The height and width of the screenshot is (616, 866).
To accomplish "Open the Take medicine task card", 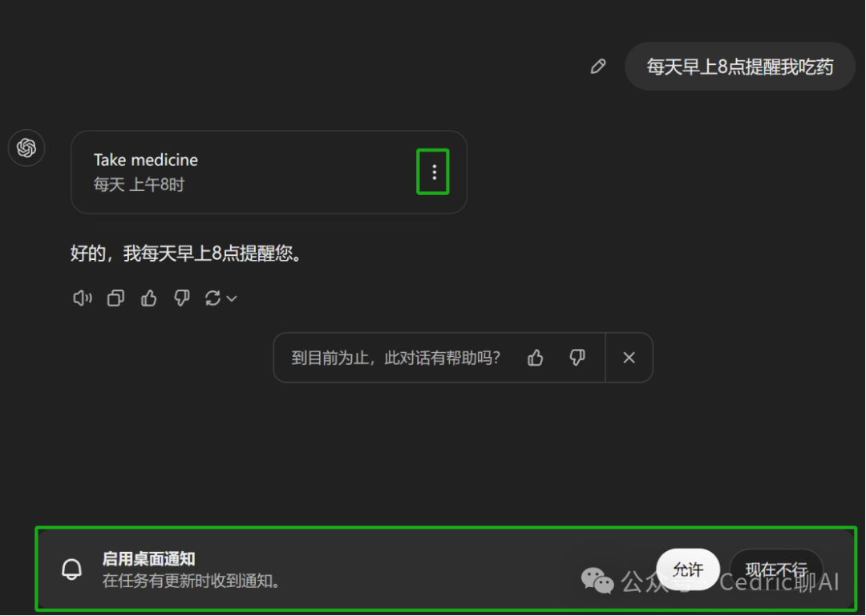I will 269,172.
